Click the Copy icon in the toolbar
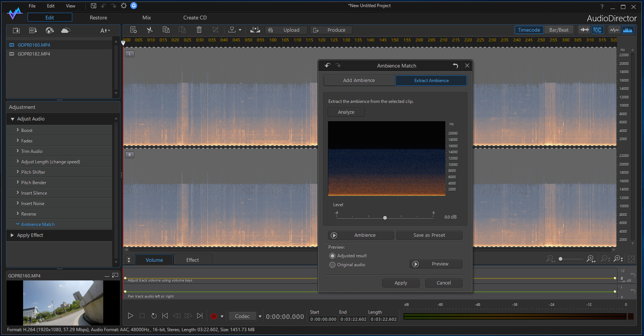 [x=166, y=30]
